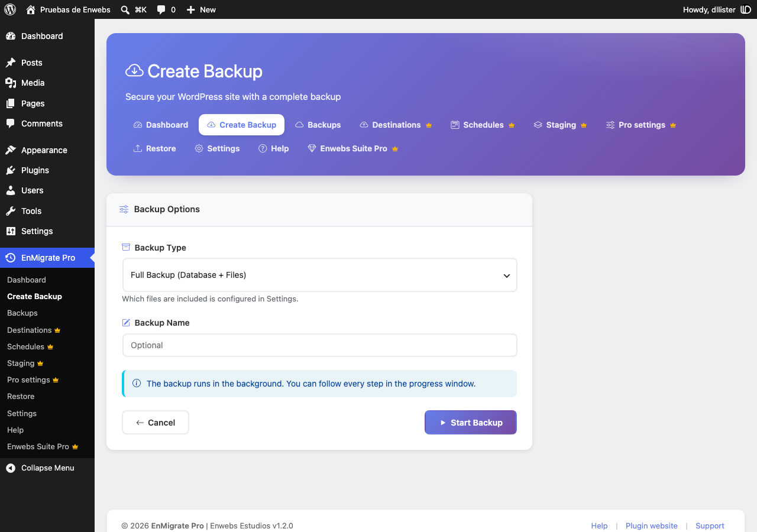Screen dimensions: 757x532
Task: Select the Create Backup header tab
Action: click(241, 125)
